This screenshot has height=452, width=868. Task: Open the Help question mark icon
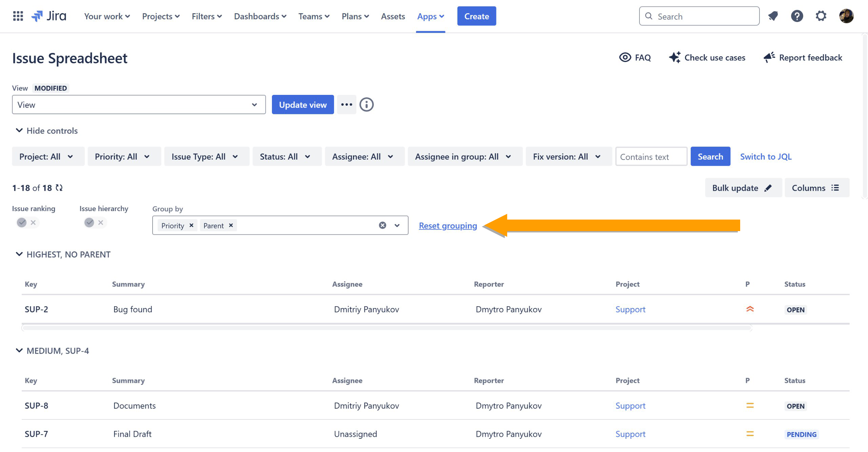(x=797, y=16)
